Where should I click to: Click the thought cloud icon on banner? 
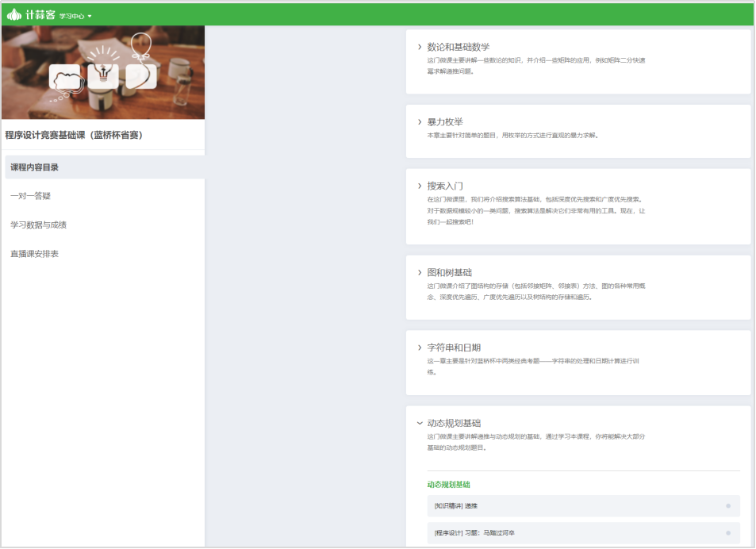[65, 78]
